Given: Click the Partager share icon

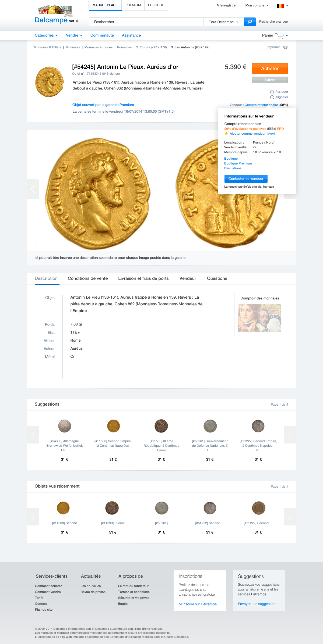Looking at the screenshot, I should point(272,92).
